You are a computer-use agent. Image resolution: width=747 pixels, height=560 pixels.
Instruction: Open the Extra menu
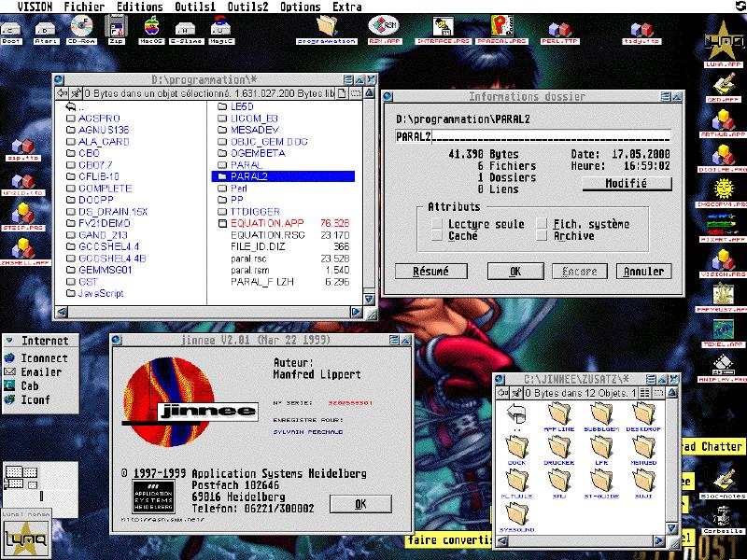click(346, 7)
